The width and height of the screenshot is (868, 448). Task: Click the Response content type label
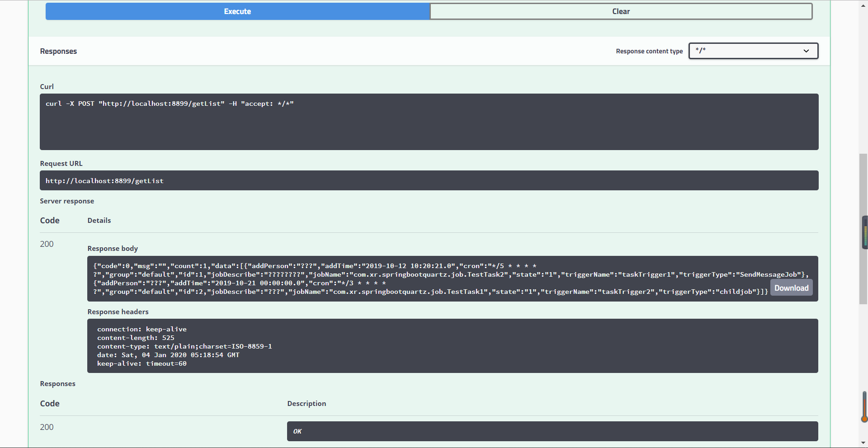pyautogui.click(x=649, y=51)
